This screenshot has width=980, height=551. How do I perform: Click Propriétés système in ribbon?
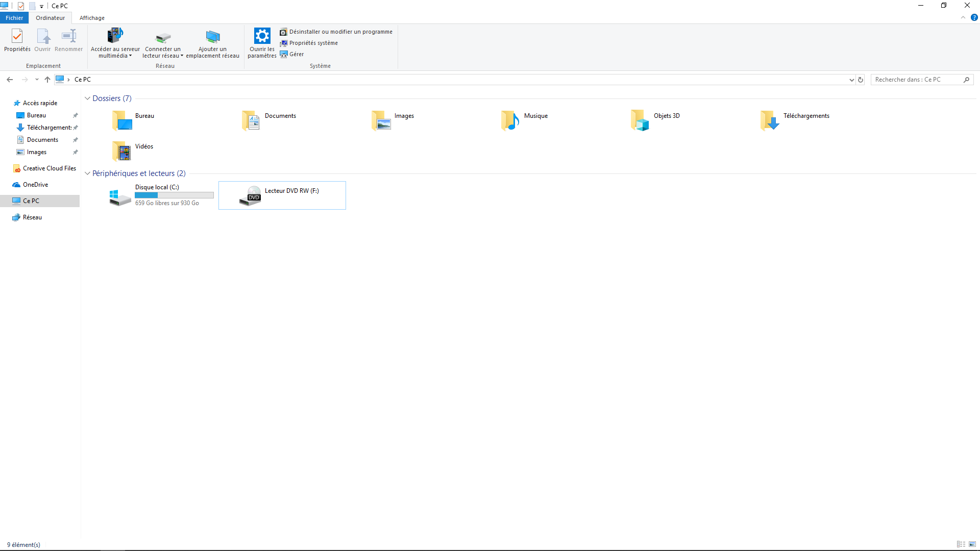coord(313,43)
